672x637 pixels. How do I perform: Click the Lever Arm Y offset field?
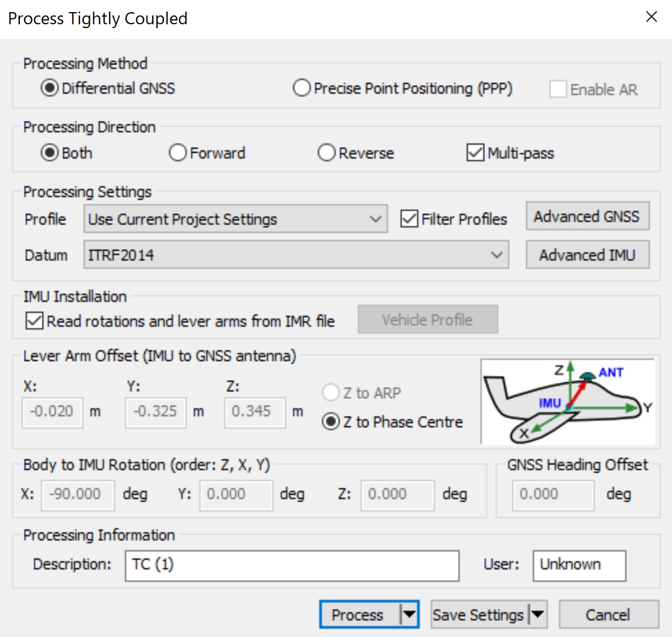[x=155, y=412]
